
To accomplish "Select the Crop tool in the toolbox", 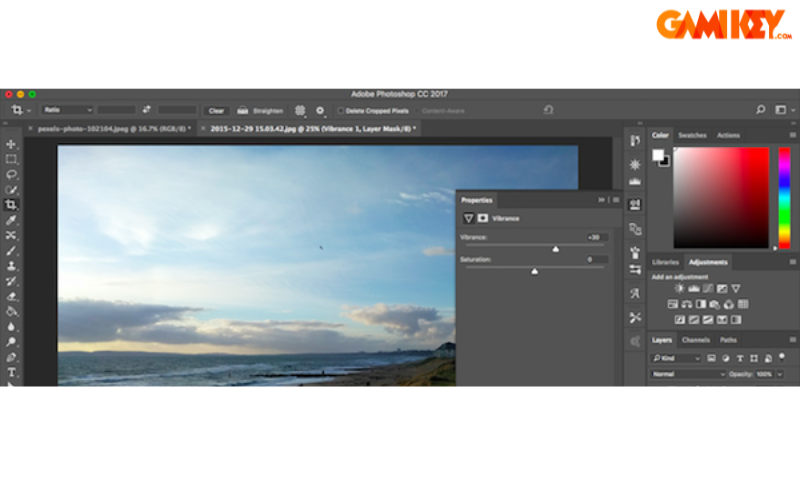I will tap(11, 205).
